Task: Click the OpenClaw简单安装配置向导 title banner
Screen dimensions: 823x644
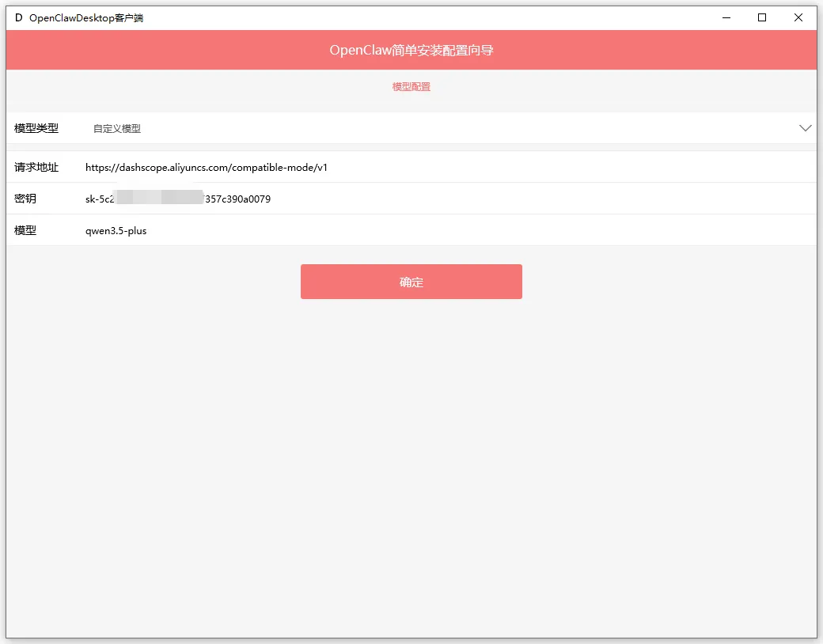Action: tap(411, 50)
